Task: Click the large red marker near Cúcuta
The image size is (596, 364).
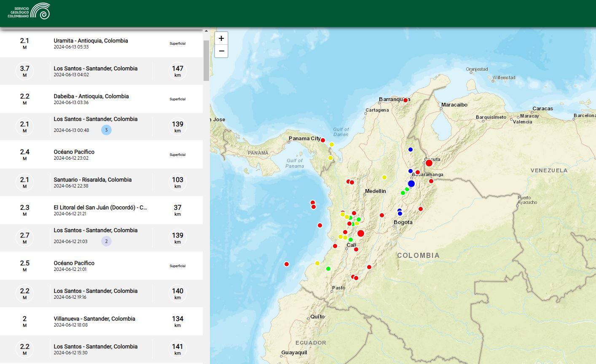Action: [x=429, y=163]
